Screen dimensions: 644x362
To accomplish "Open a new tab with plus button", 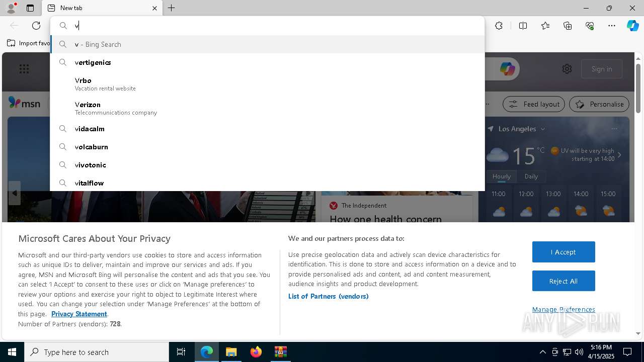I will point(172,8).
